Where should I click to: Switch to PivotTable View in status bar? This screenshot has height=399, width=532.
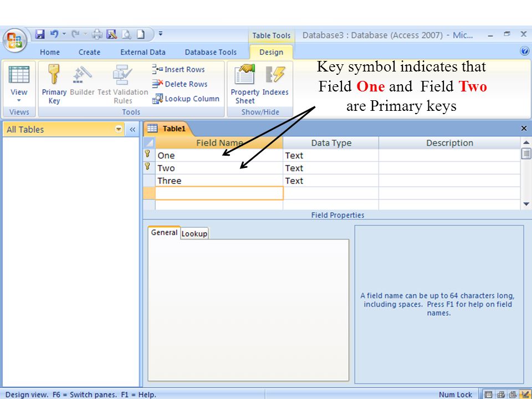coord(501,395)
